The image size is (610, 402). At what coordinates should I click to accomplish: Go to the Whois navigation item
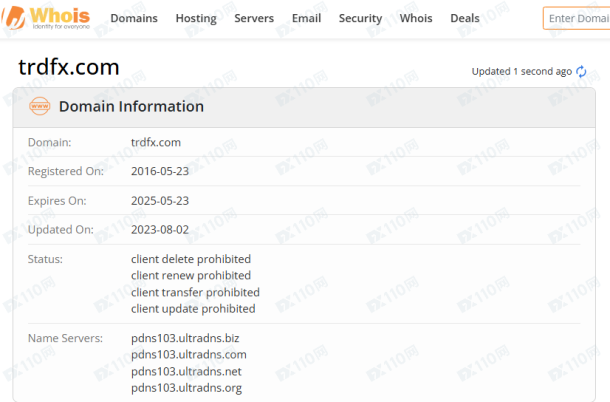tap(416, 18)
